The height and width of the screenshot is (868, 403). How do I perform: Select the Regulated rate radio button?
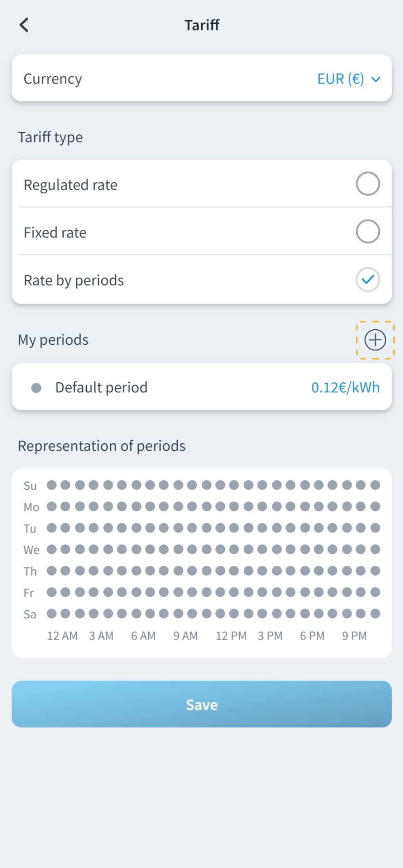point(368,184)
